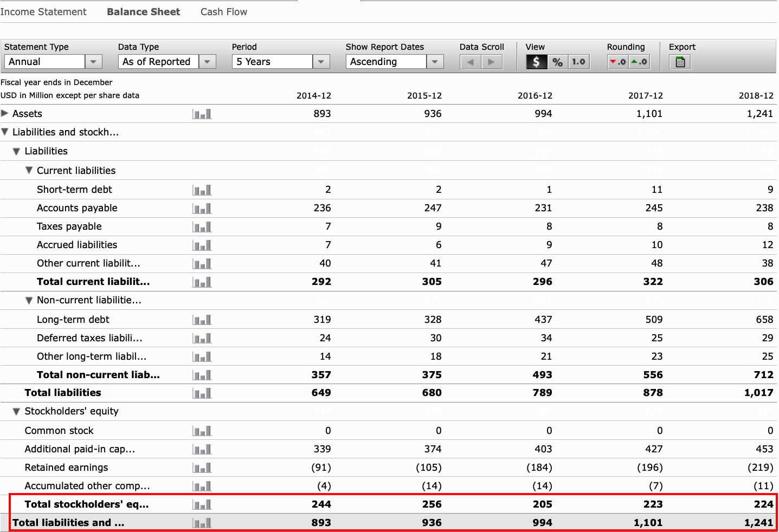Show the chart for Total liabilities row
The image size is (779, 532).
202,393
